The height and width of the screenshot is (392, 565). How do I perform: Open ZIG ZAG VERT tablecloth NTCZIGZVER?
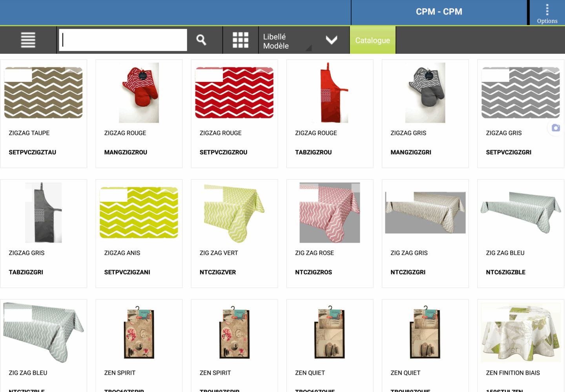234,234
